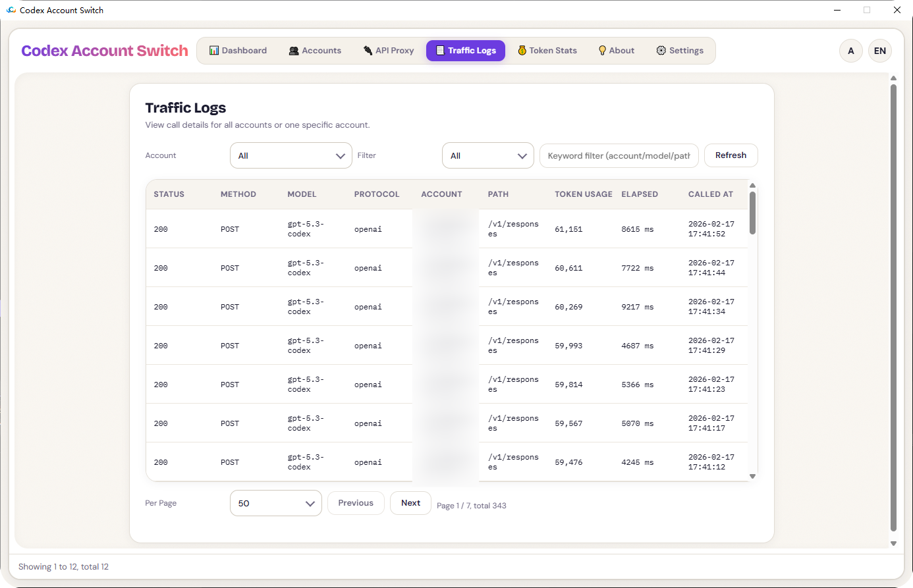Switch language using the EN button
The image size is (913, 588).
[880, 51]
